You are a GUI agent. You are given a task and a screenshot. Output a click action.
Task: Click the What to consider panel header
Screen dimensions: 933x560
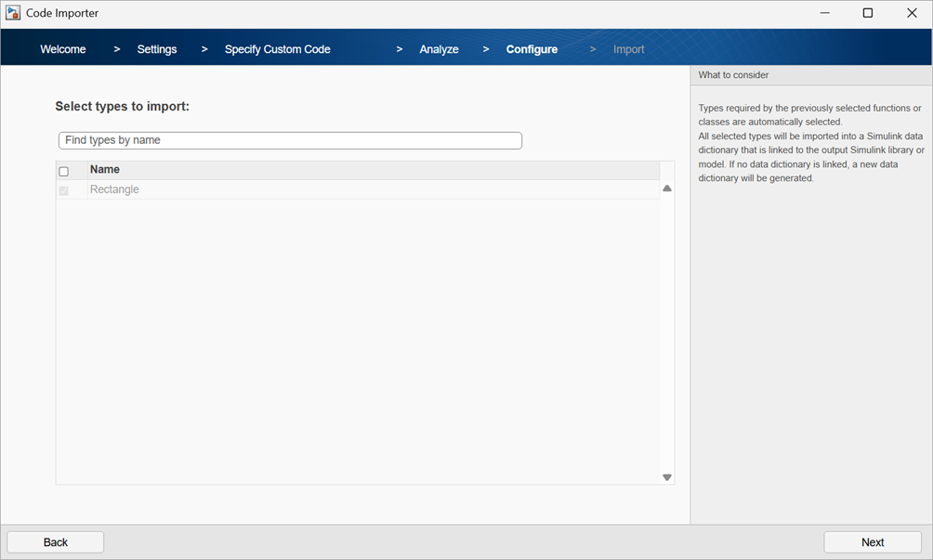coord(733,74)
